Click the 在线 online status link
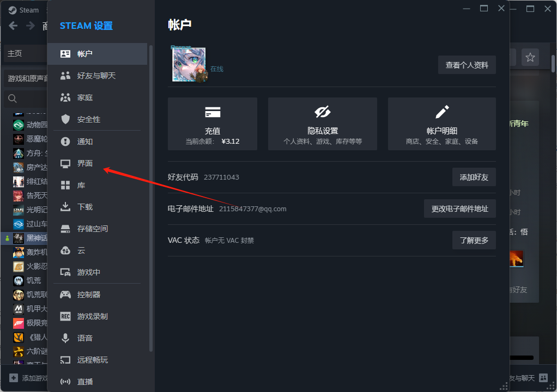This screenshot has height=392, width=557. (217, 69)
